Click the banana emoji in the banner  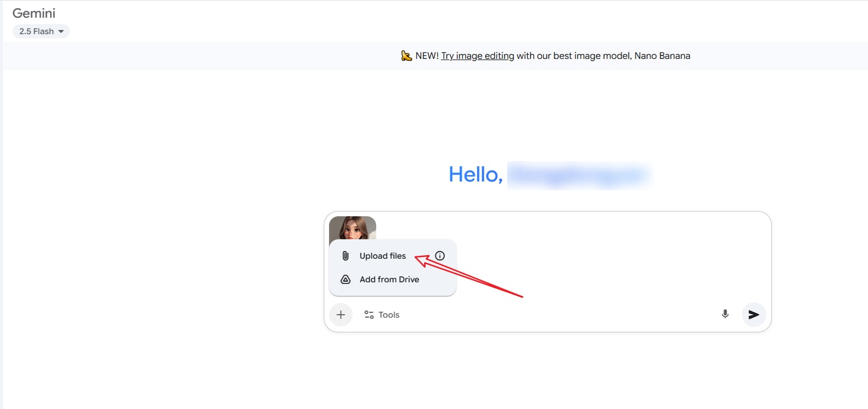[x=406, y=56]
